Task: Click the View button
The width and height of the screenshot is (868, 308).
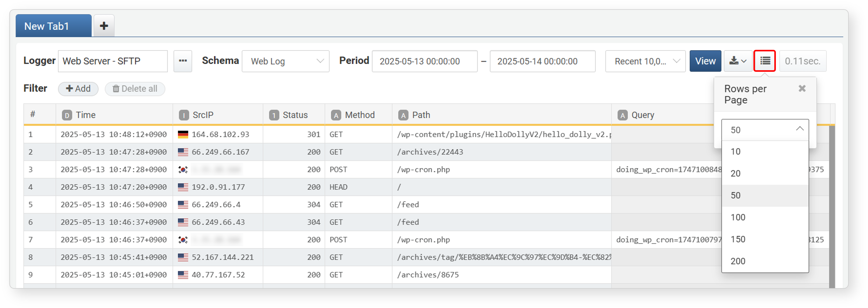Action: coord(705,61)
